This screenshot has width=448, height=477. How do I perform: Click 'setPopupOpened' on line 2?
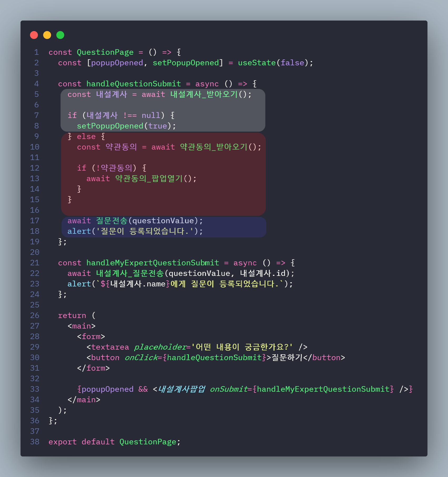(x=186, y=63)
